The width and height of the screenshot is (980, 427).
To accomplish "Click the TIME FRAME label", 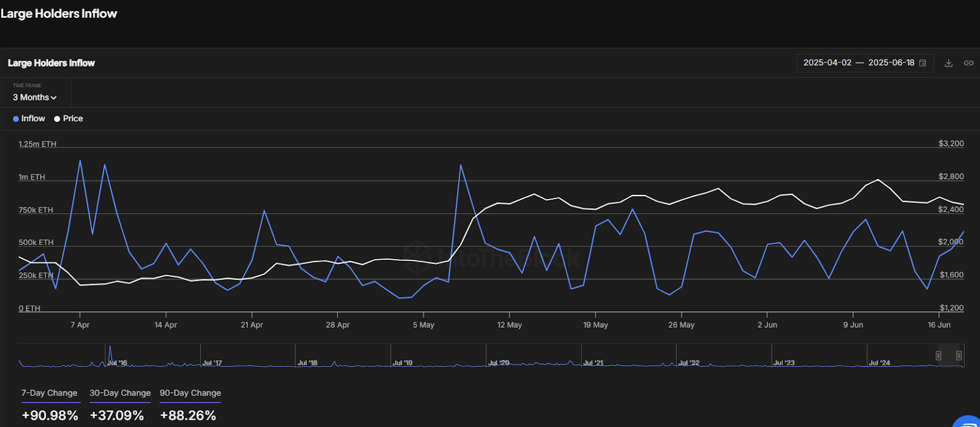I will coord(27,86).
